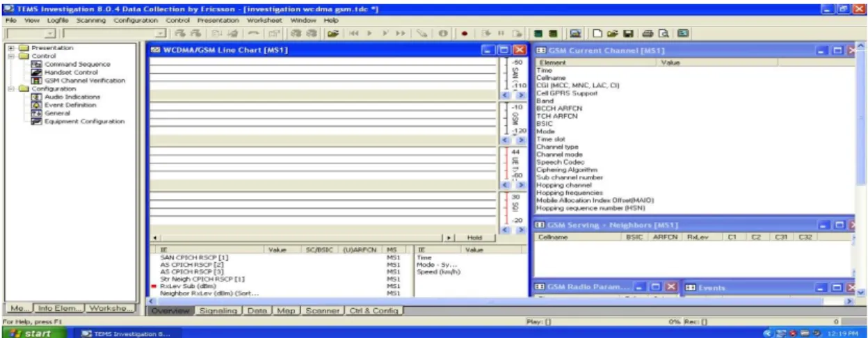Switch to the Signaling worksheet tab
This screenshot has height=338, width=868.
coord(218,309)
